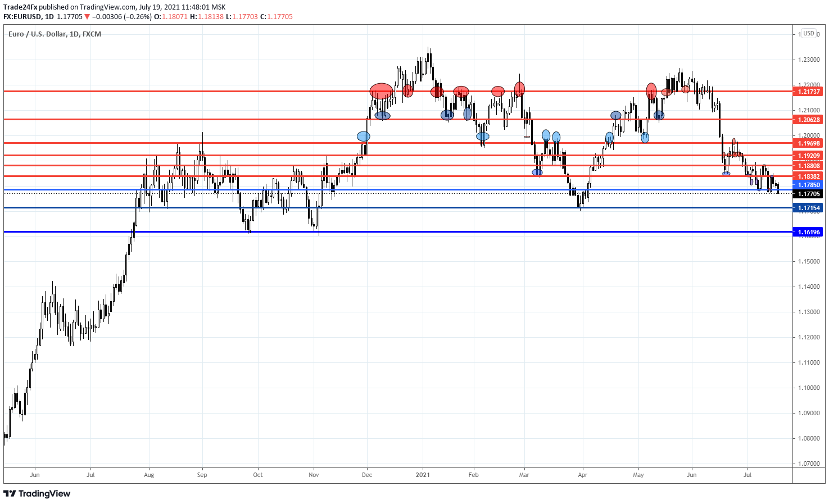Click the 1.07000 price scale tick

808,464
